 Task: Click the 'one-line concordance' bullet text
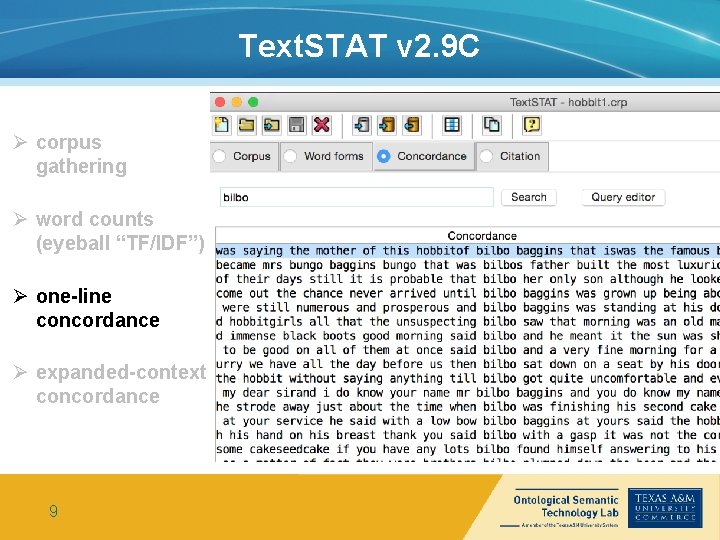97,308
